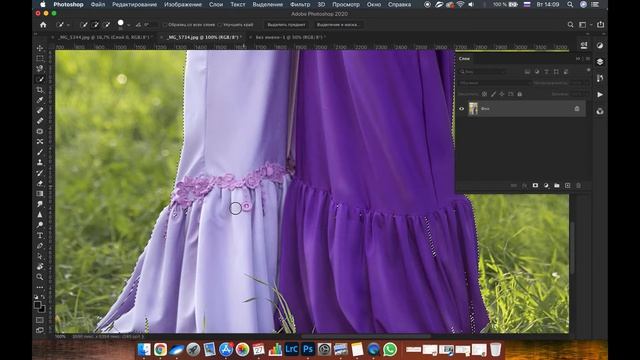Open the Actions play panel icon
This screenshot has width=640, height=360.
(600, 94)
